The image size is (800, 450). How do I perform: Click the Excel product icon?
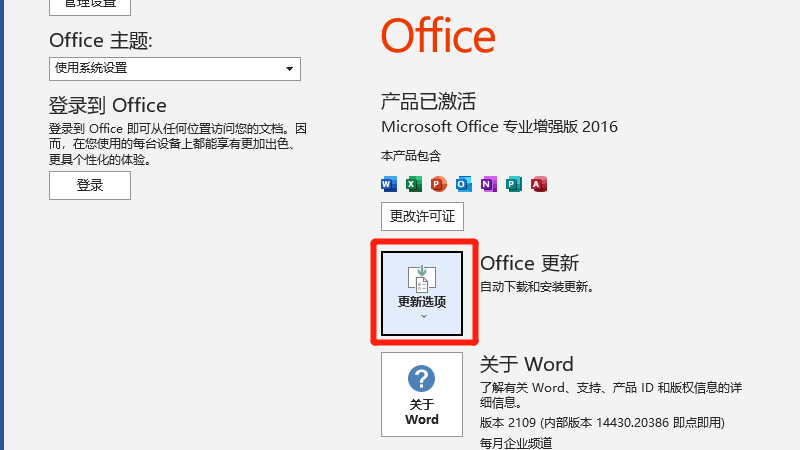click(414, 184)
